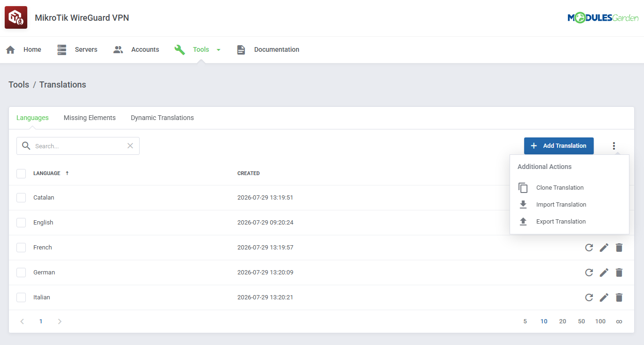Click the Tools wrench icon
This screenshot has height=345, width=644.
coord(180,50)
